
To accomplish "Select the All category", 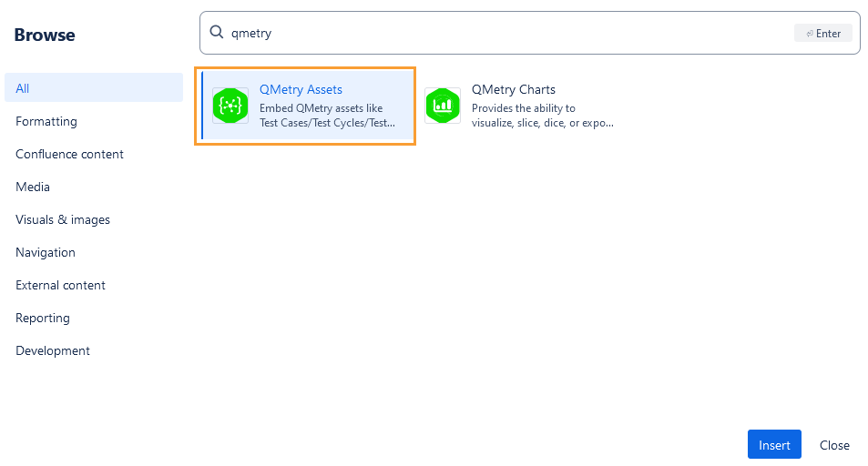I will point(94,87).
